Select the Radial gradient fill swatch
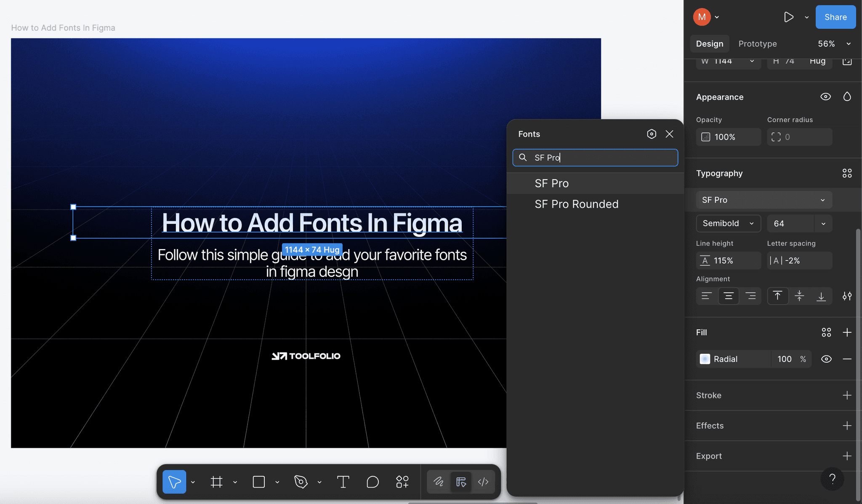 (x=704, y=359)
